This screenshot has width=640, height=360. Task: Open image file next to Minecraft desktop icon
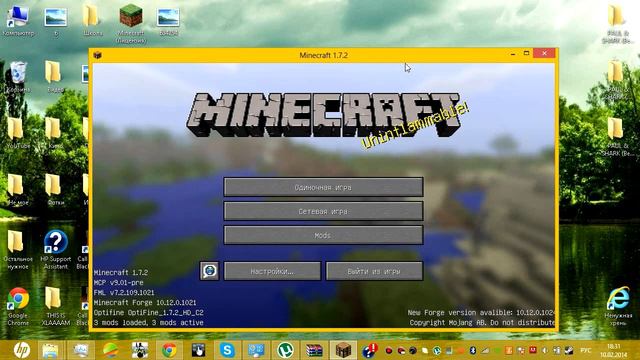(168, 21)
